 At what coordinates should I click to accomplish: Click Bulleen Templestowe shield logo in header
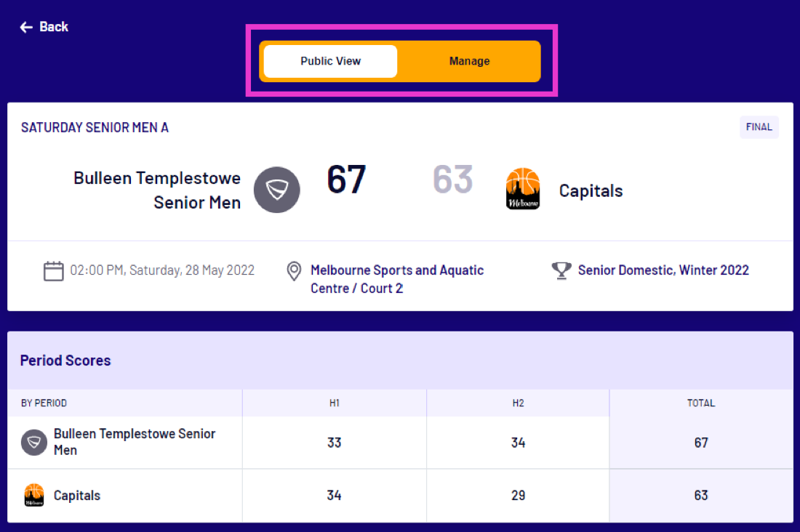276,190
